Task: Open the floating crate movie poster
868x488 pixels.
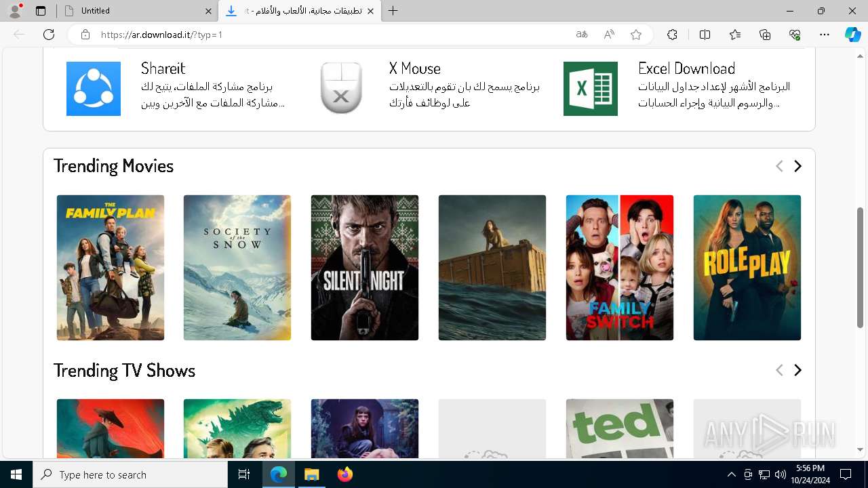Action: 492,268
